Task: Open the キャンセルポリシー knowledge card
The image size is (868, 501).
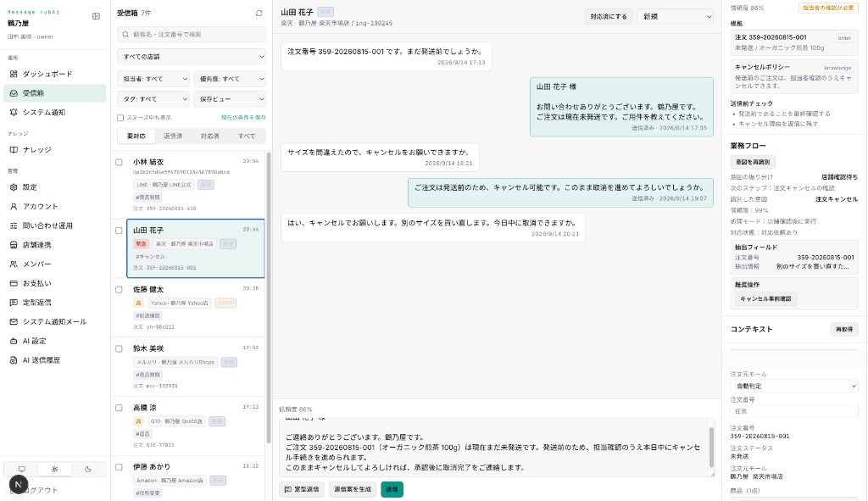Action: (793, 75)
